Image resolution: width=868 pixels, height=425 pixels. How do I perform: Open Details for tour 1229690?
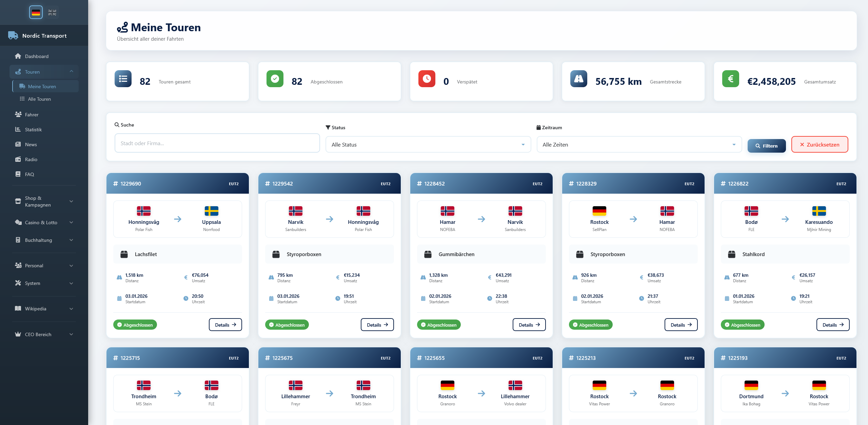(x=225, y=325)
